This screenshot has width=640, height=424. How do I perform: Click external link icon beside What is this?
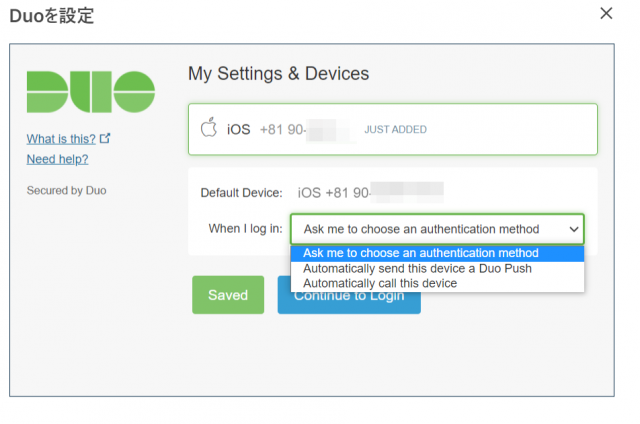105,138
